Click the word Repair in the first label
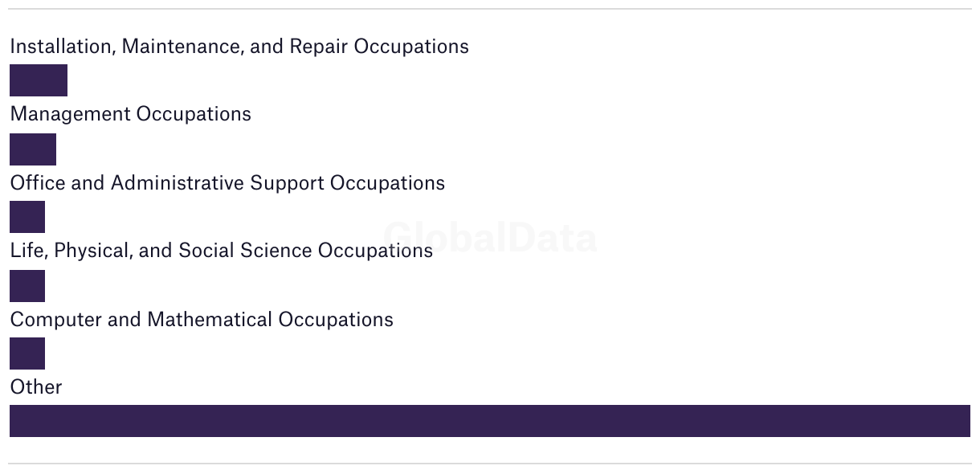Image resolution: width=980 pixels, height=474 pixels. click(319, 47)
